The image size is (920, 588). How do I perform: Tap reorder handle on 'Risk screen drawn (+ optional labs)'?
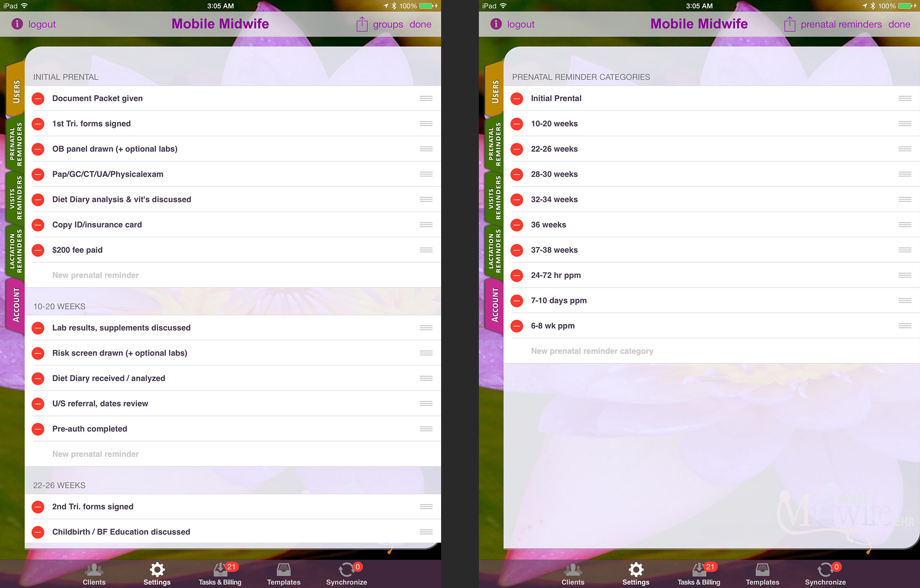coord(426,353)
